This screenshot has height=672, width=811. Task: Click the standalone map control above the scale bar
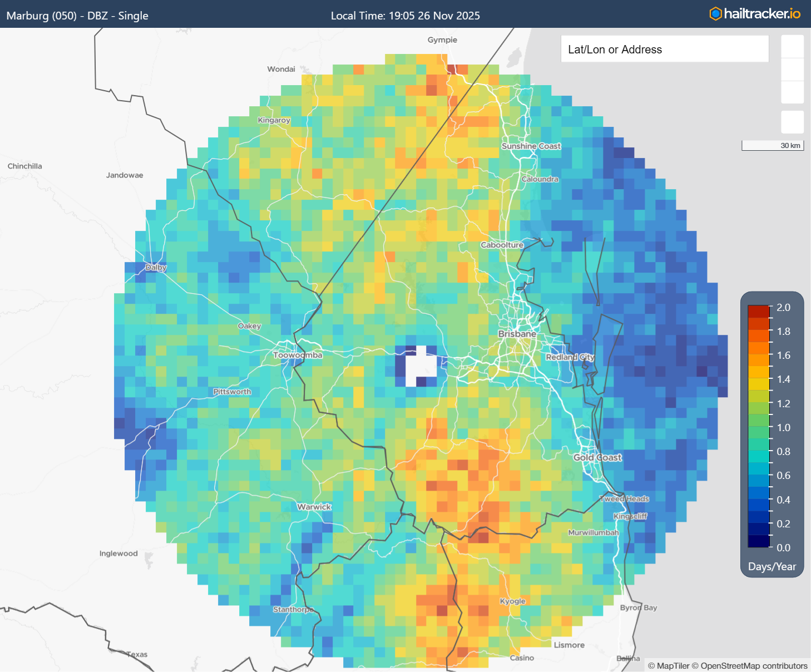pyautogui.click(x=792, y=122)
